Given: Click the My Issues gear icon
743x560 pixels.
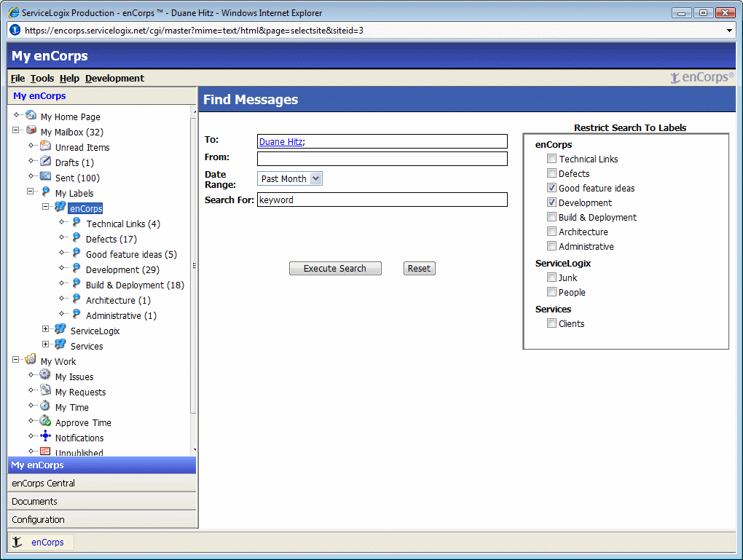Looking at the screenshot, I should (x=45, y=375).
